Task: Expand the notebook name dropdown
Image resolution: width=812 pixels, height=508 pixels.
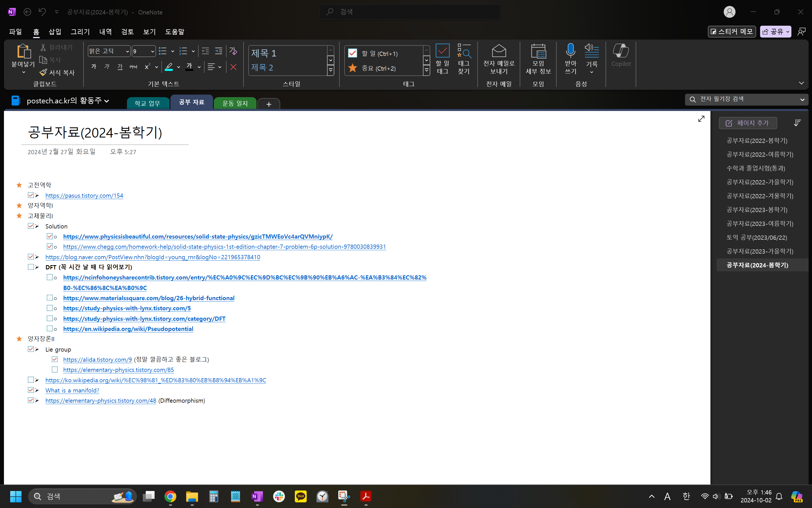Action: tap(107, 101)
